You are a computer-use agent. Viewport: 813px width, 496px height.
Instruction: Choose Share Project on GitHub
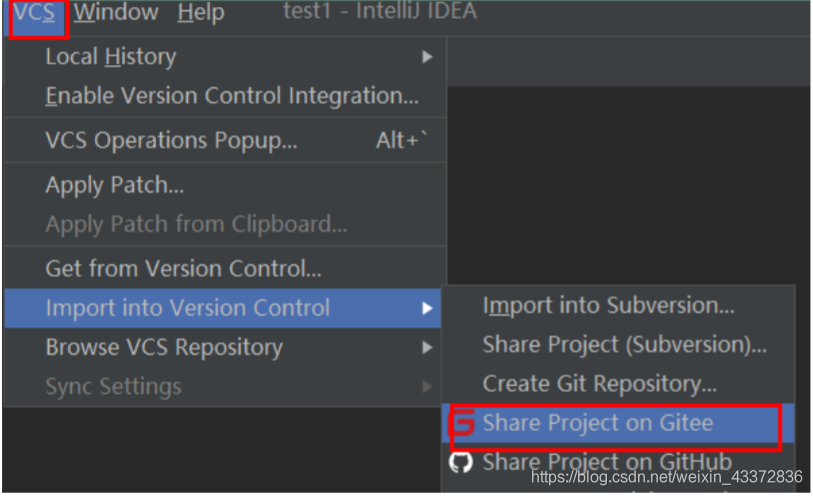606,463
